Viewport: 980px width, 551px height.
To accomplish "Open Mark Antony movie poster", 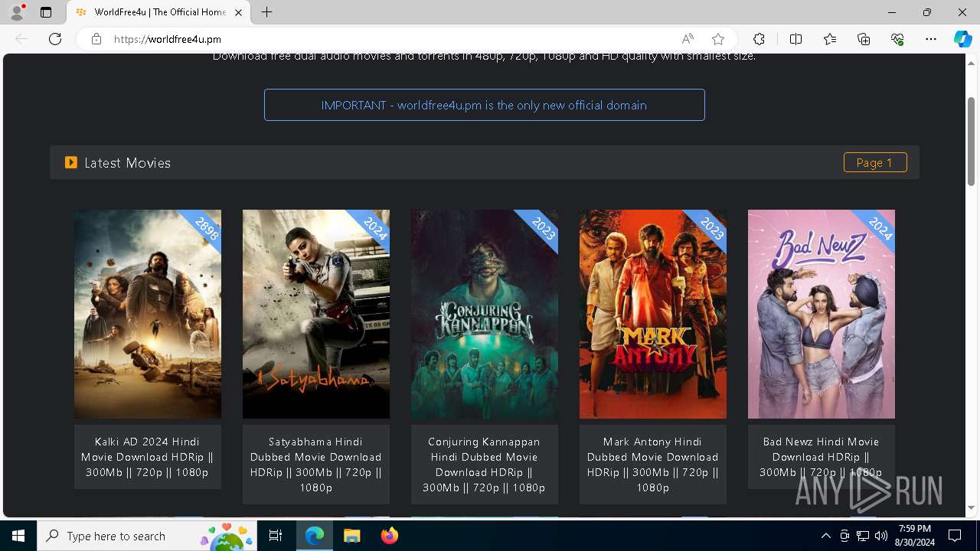I will point(653,314).
